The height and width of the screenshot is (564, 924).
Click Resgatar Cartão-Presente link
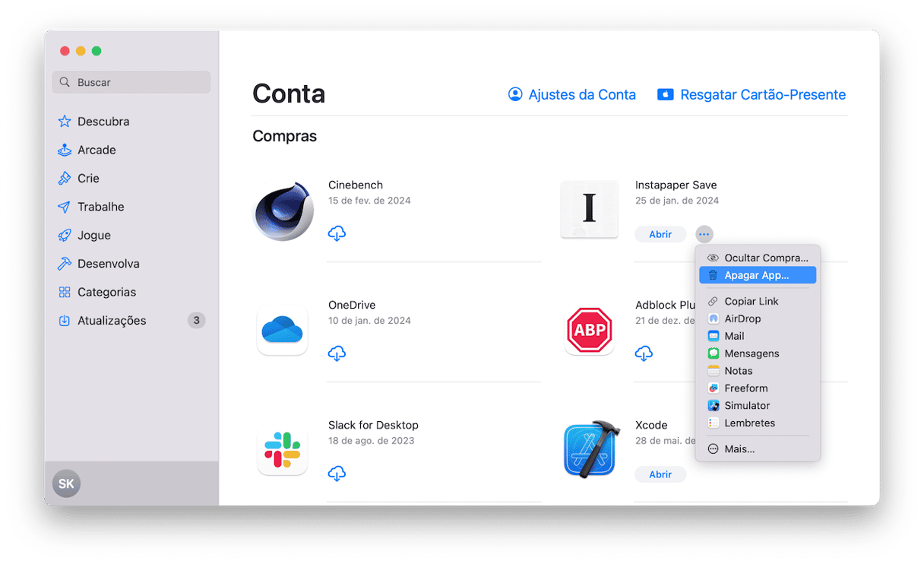coord(752,95)
